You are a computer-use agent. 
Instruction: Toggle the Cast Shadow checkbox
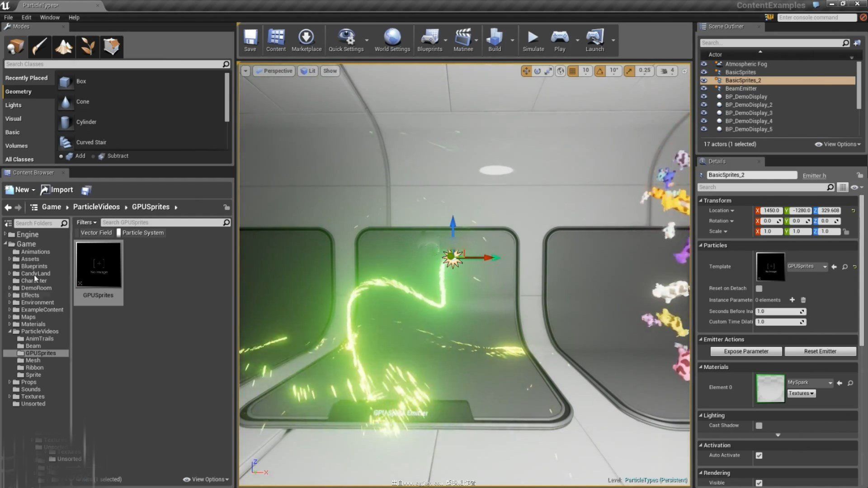759,426
